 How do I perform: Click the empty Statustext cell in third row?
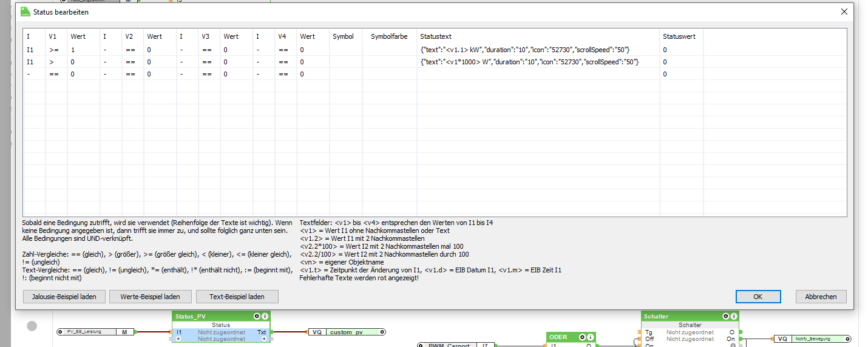(x=538, y=74)
